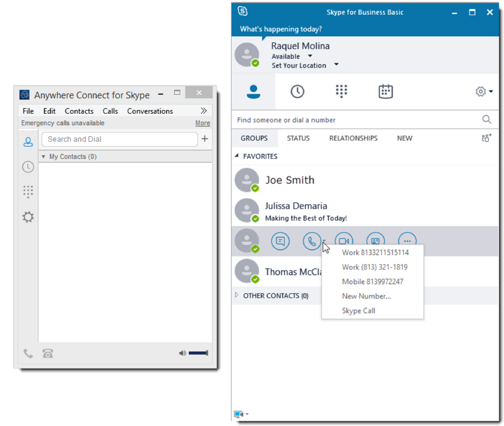
Task: Click the More link for emergency calls
Action: [x=203, y=123]
